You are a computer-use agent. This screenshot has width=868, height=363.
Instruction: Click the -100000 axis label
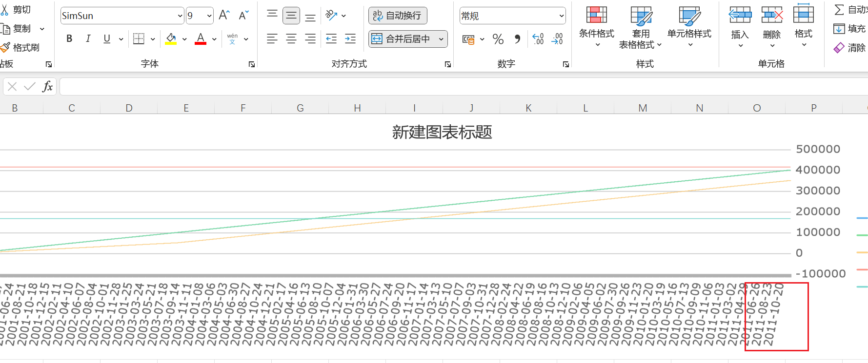(821, 274)
